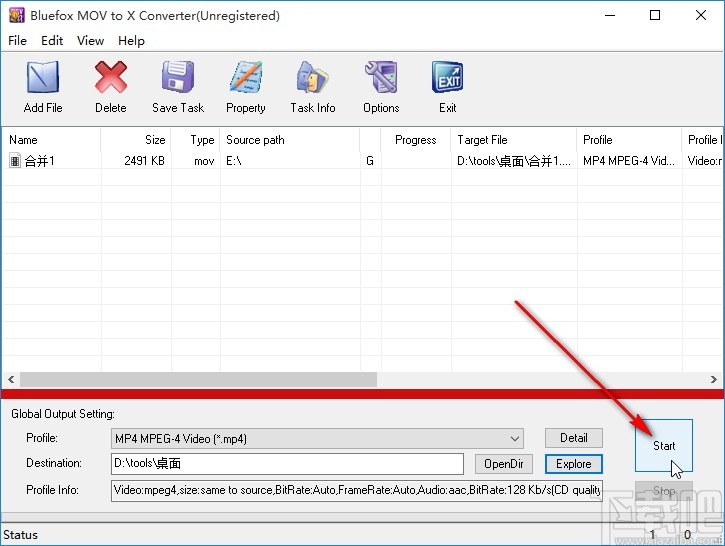Click the Bluefox app icon in title bar

[x=17, y=15]
